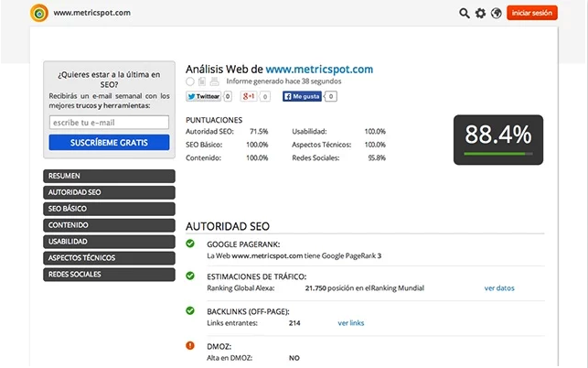Share on Twitter with the Twittear button
This screenshot has height=368, width=588.
(x=203, y=96)
